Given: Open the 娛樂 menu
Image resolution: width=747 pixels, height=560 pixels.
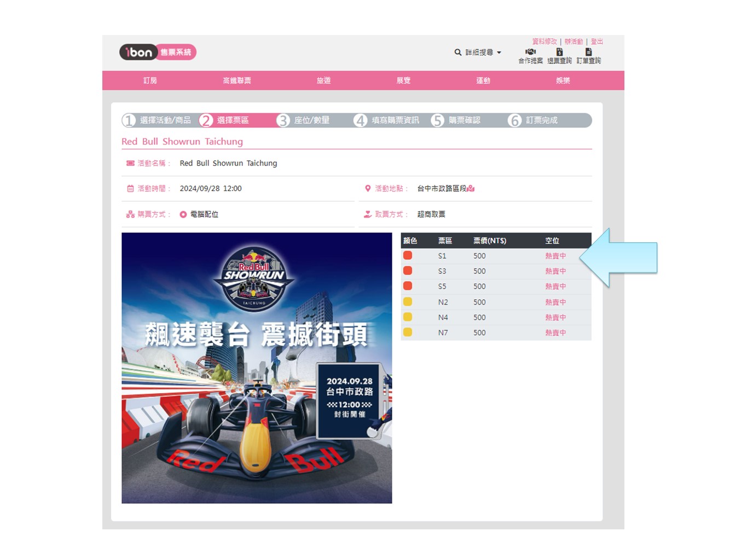Looking at the screenshot, I should [563, 80].
